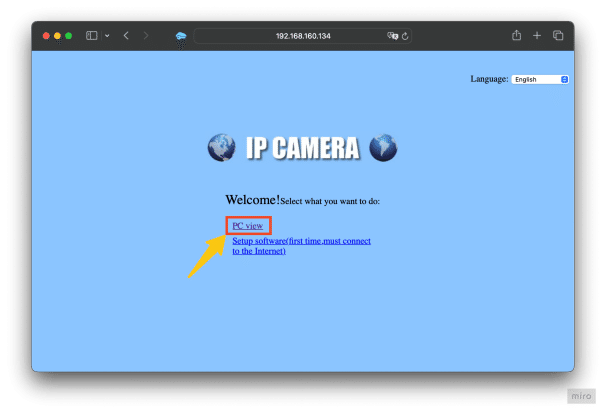Screen dimensions: 605x413
Task: Open the Setup software link
Action: click(301, 246)
